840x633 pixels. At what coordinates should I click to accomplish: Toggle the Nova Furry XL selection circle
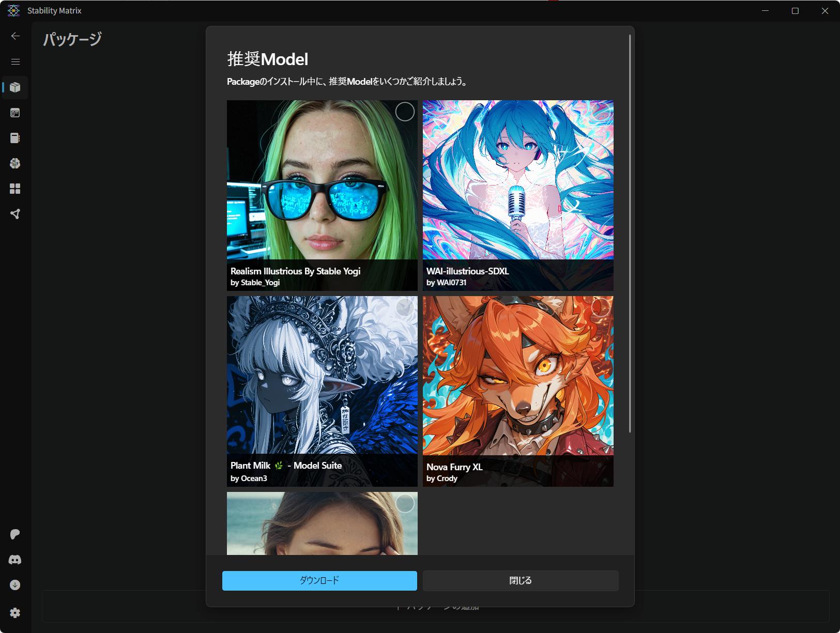601,307
